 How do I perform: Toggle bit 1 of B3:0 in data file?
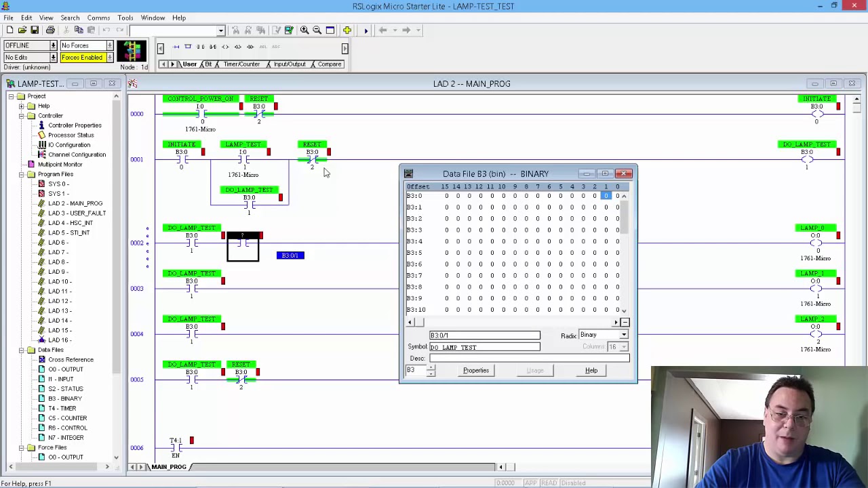point(606,196)
